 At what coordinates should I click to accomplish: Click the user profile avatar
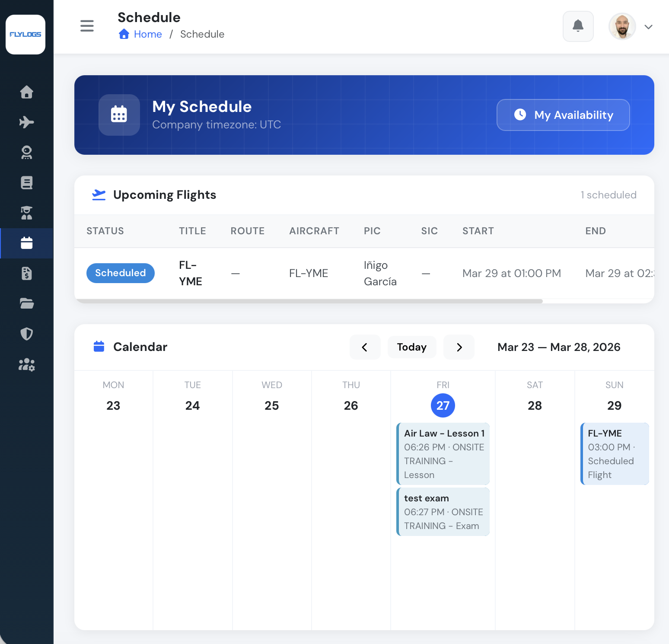point(622,26)
